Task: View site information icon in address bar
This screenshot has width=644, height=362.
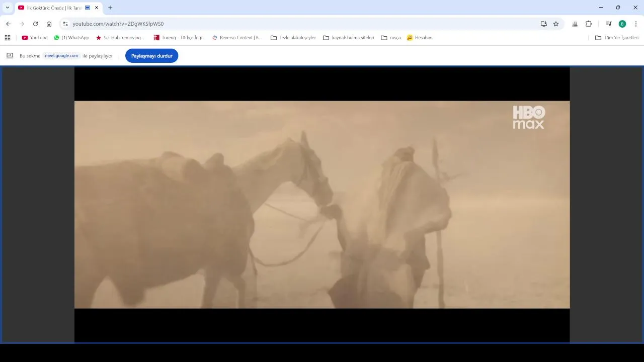Action: tap(65, 24)
